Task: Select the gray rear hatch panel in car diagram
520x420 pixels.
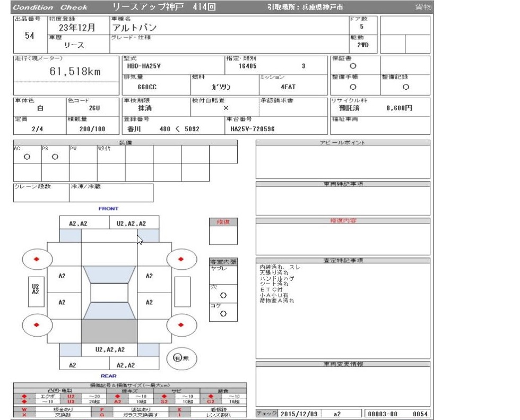Action: [x=109, y=331]
